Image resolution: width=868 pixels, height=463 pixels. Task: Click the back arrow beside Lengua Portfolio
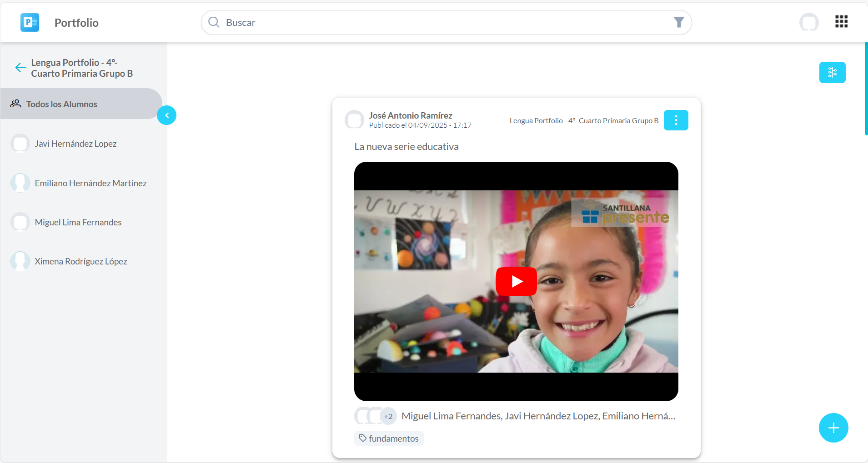point(20,68)
